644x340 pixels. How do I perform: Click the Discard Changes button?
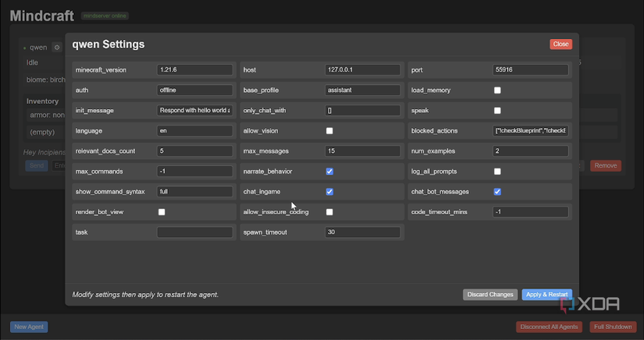(490, 295)
